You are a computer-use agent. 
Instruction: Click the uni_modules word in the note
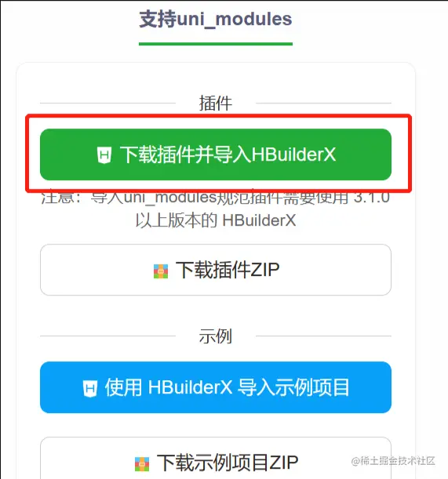point(170,198)
